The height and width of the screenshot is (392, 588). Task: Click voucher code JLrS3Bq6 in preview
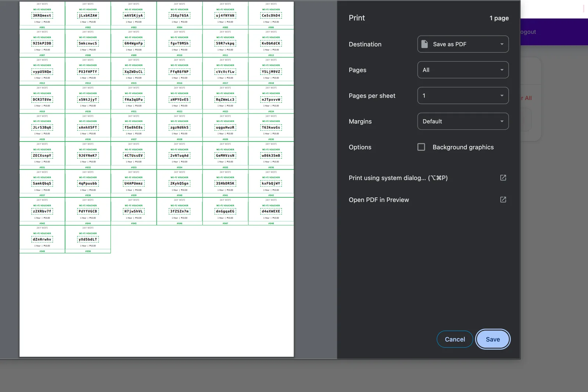coord(42,127)
